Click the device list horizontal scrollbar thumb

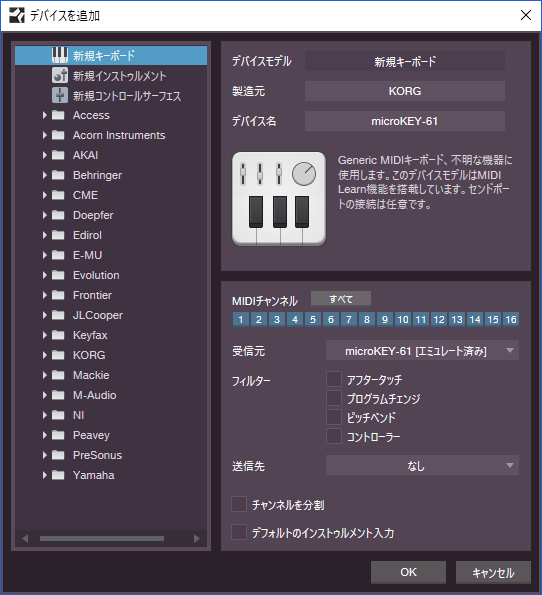pyautogui.click(x=102, y=538)
